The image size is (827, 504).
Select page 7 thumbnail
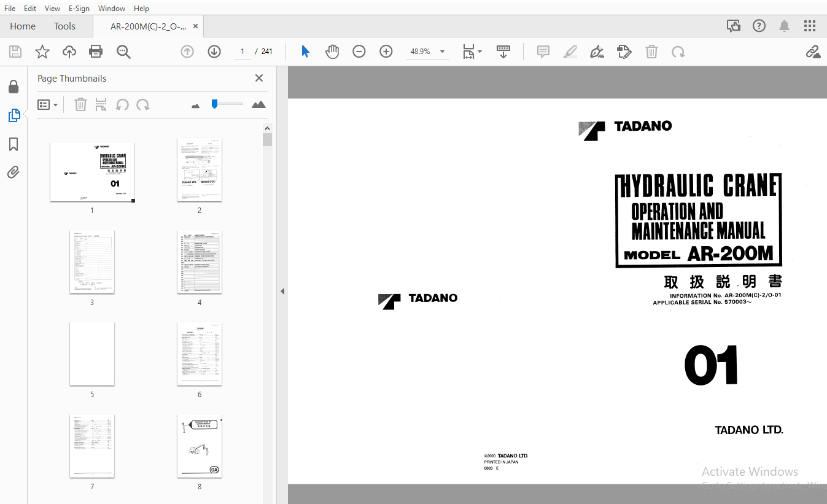[x=92, y=446]
